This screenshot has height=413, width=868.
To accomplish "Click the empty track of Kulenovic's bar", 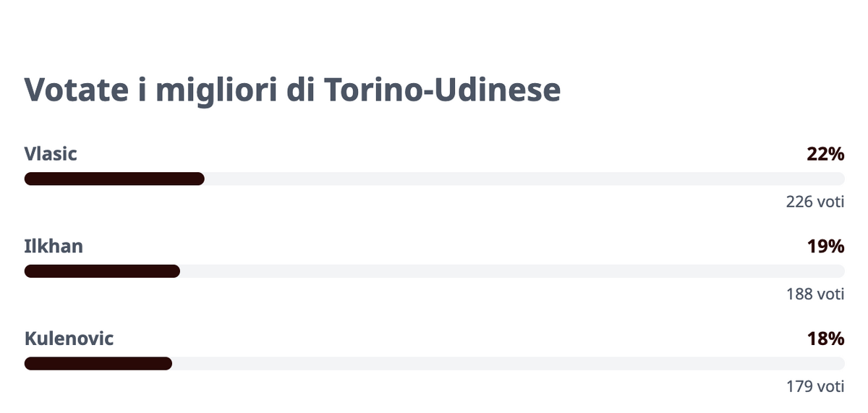I will coord(509,363).
